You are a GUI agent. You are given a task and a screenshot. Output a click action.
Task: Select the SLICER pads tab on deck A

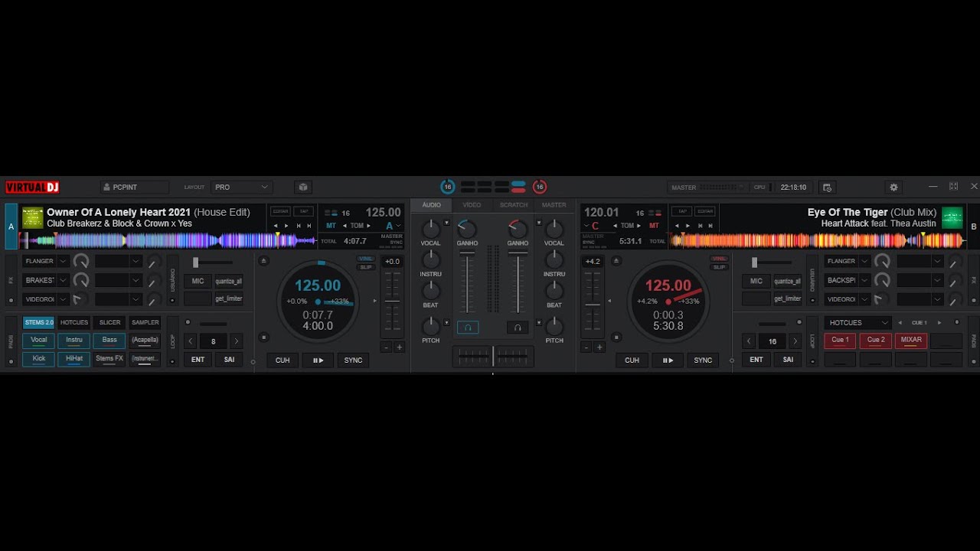109,323
